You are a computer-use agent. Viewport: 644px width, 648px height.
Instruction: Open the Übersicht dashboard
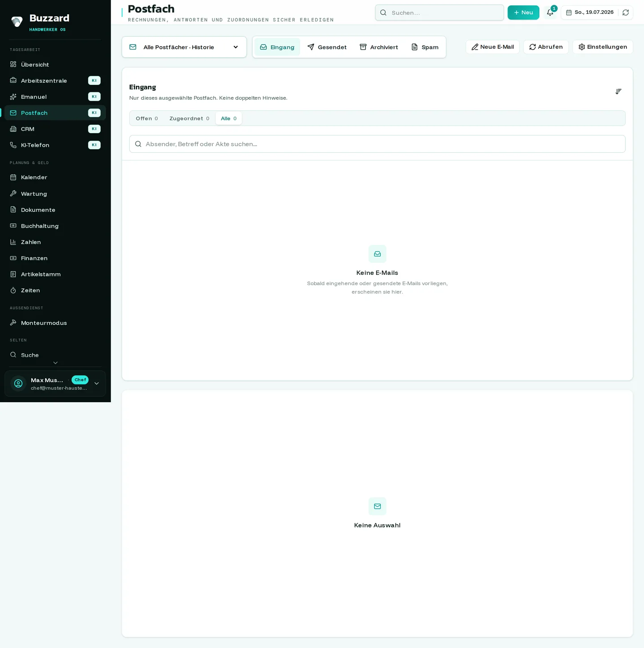point(55,64)
